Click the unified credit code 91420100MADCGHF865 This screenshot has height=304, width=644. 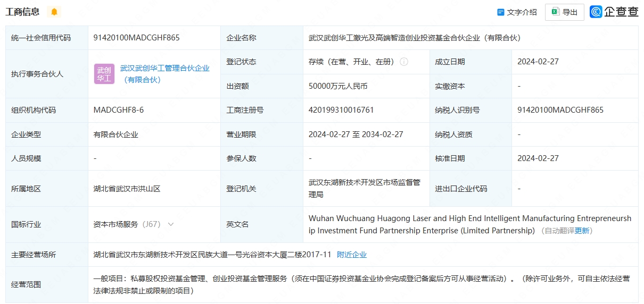[136, 38]
